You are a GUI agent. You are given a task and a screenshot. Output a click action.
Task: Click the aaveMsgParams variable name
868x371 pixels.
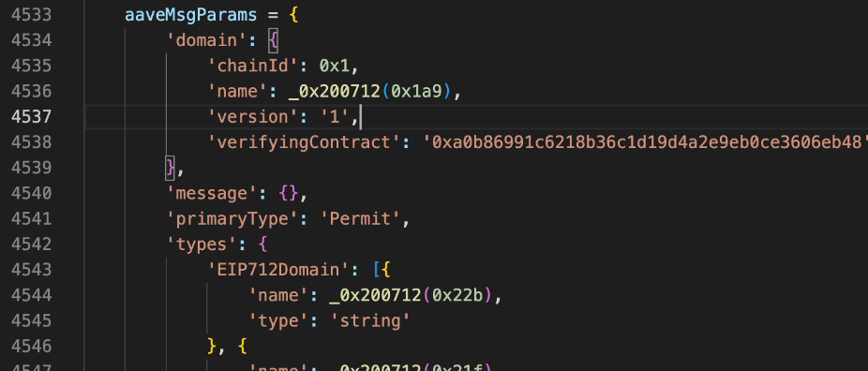pos(191,15)
